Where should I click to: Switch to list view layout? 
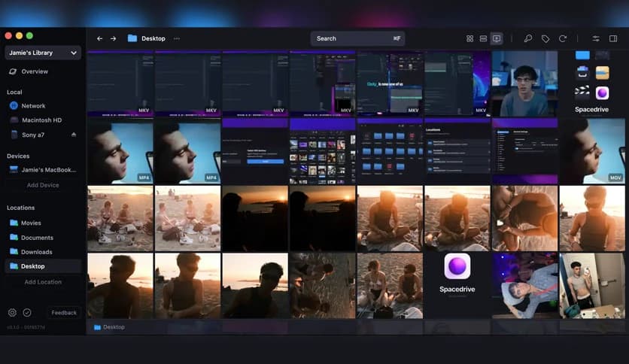point(483,38)
